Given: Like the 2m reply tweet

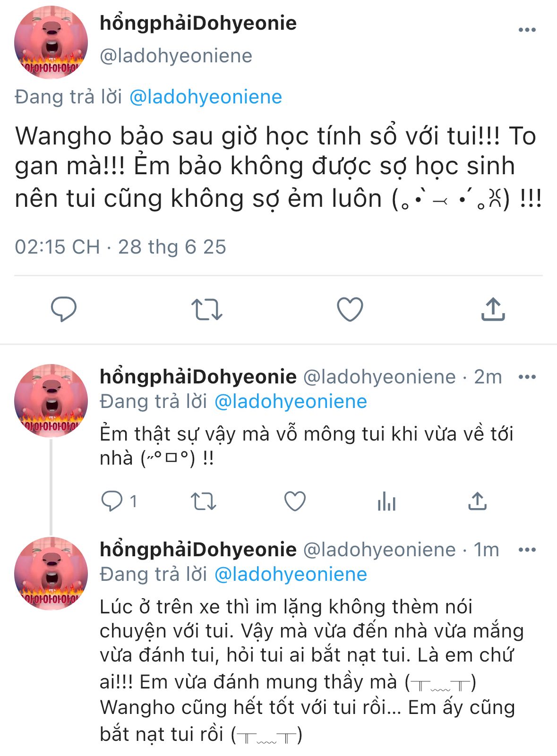Looking at the screenshot, I should tap(295, 501).
